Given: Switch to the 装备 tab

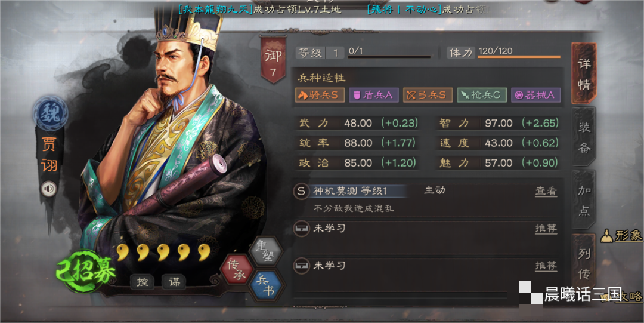Looking at the screenshot, I should coord(584,137).
